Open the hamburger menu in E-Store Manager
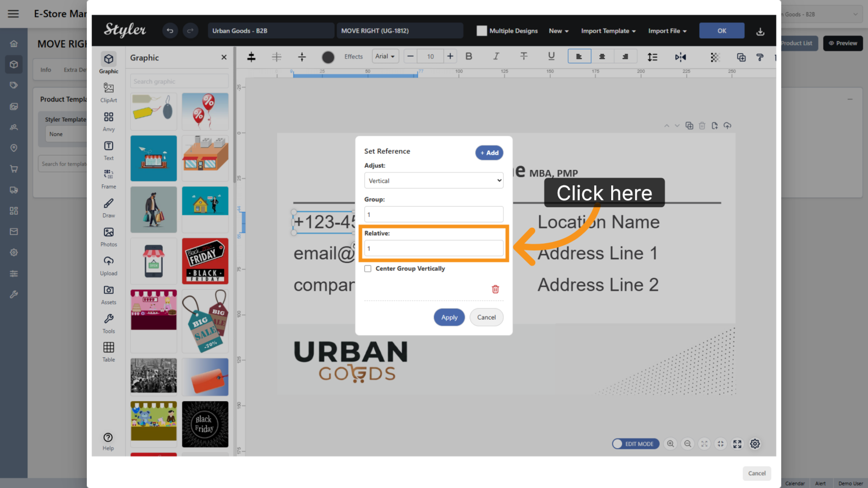 pos(13,14)
